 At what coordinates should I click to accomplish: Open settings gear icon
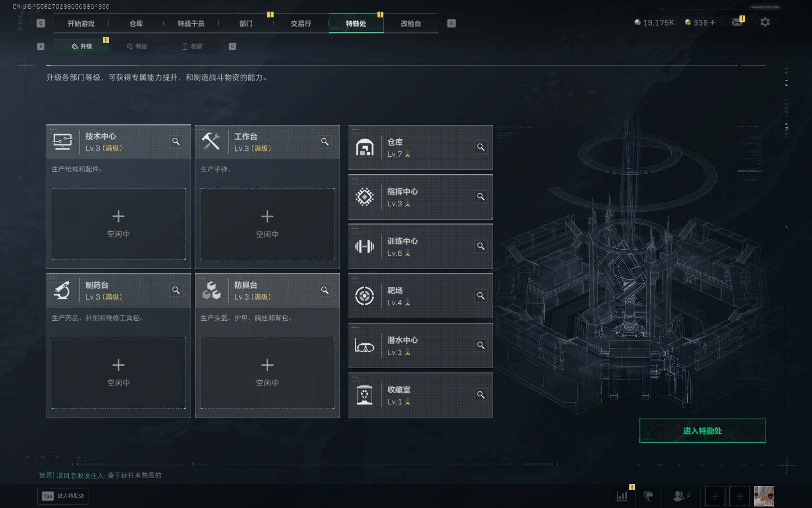tap(765, 22)
